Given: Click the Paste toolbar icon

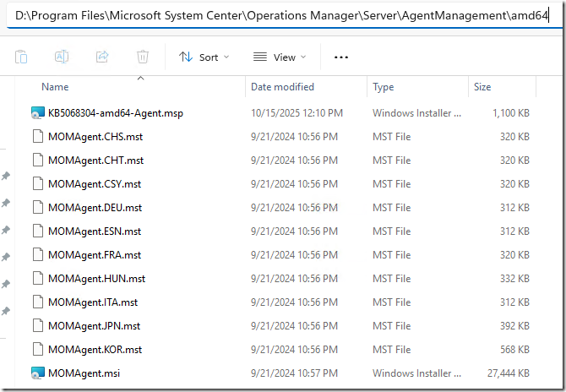Looking at the screenshot, I should [21, 57].
